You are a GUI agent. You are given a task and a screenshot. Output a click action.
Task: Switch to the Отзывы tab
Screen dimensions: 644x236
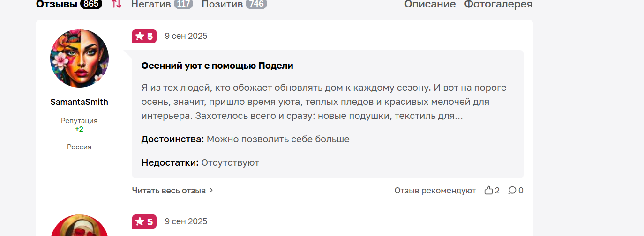pos(57,4)
